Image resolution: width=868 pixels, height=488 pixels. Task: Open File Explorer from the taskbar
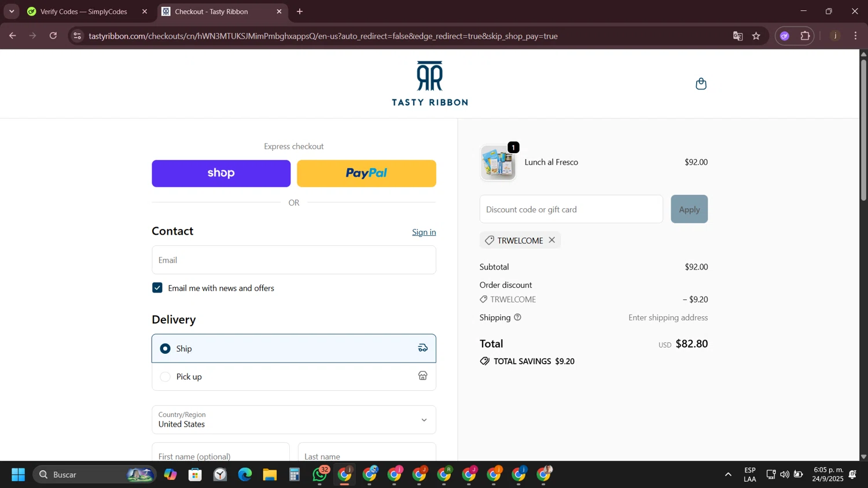270,475
